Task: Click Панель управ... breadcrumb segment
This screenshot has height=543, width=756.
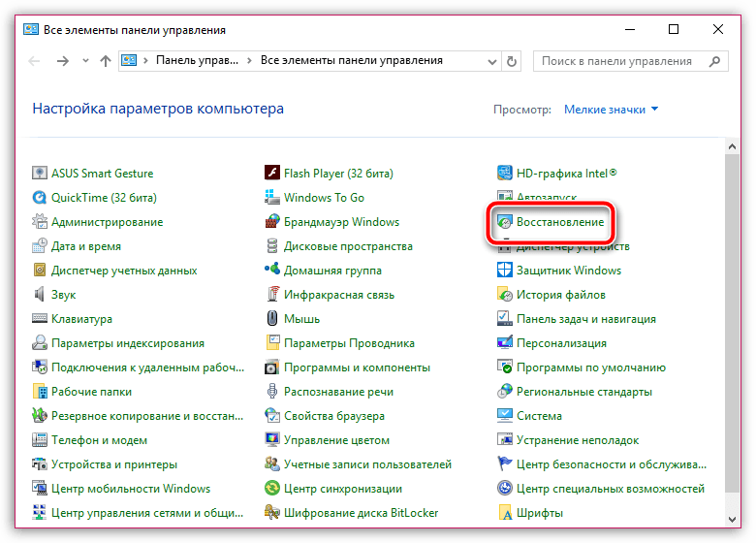Action: pos(197,60)
